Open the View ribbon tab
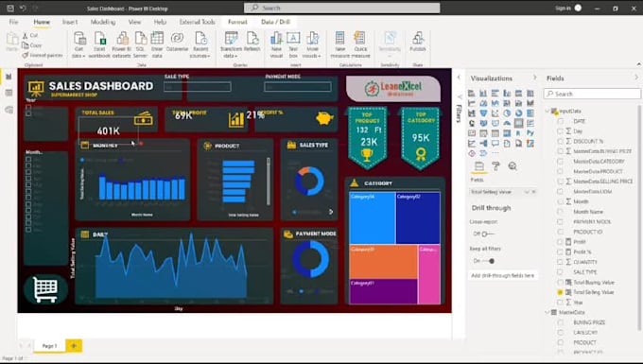This screenshot has width=643, height=364. click(x=134, y=22)
